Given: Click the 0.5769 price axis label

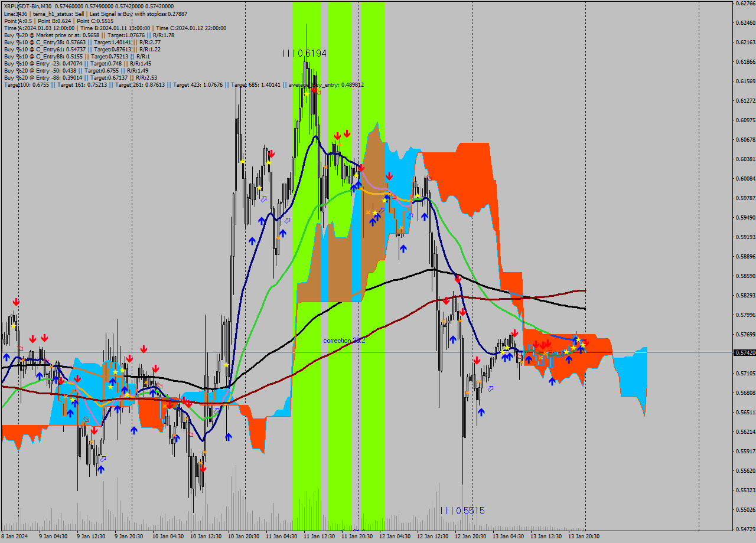Looking at the screenshot, I should pos(745,334).
